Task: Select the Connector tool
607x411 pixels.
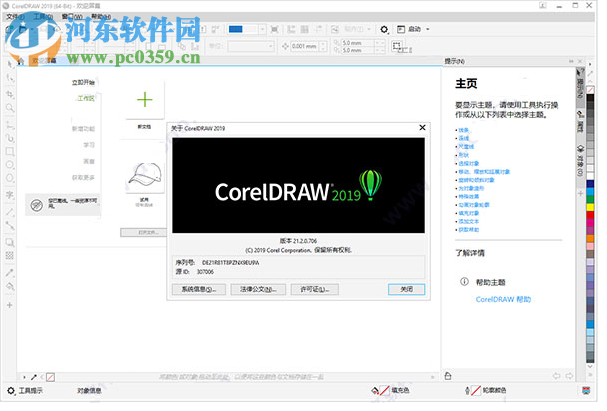Action: click(10, 225)
